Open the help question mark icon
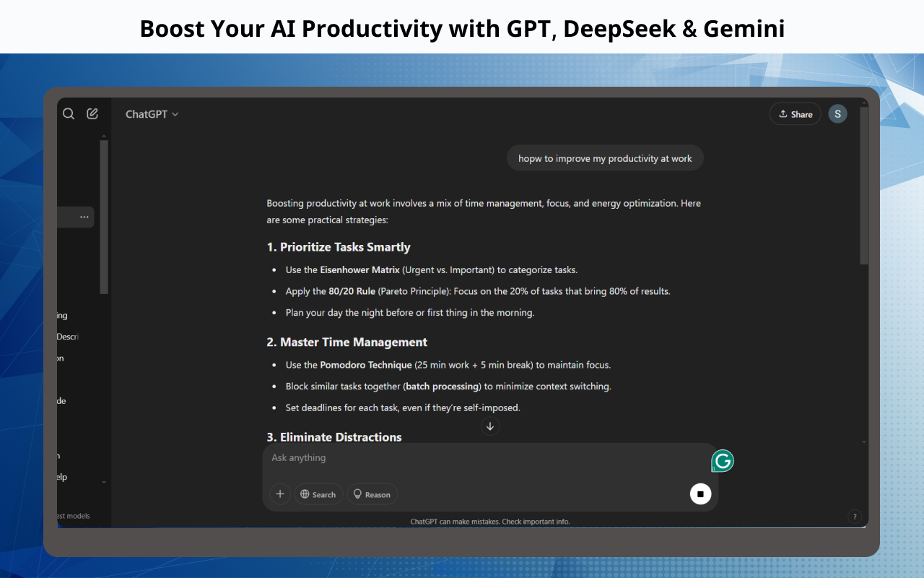924x578 pixels. click(855, 517)
